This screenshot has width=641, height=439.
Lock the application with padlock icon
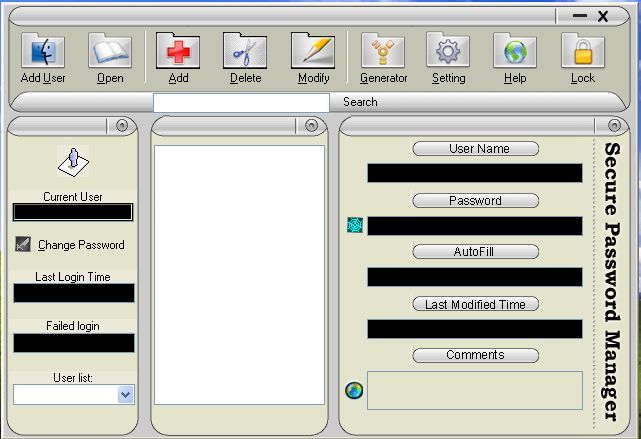click(582, 51)
